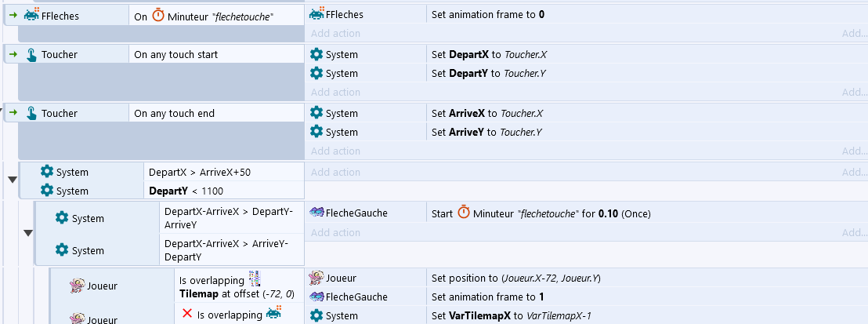Click the gear icon of DepartX-ArriveX > DepartY-ArriveY condition
The image size is (868, 324).
[x=62, y=218]
